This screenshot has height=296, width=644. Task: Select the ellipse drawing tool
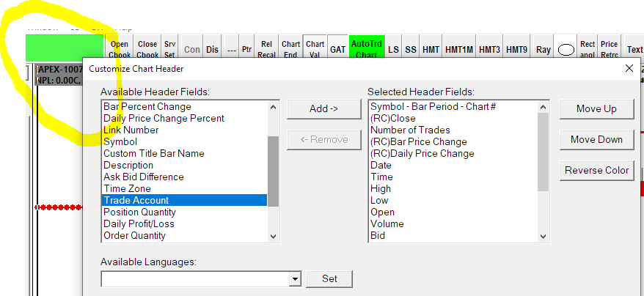[x=566, y=50]
